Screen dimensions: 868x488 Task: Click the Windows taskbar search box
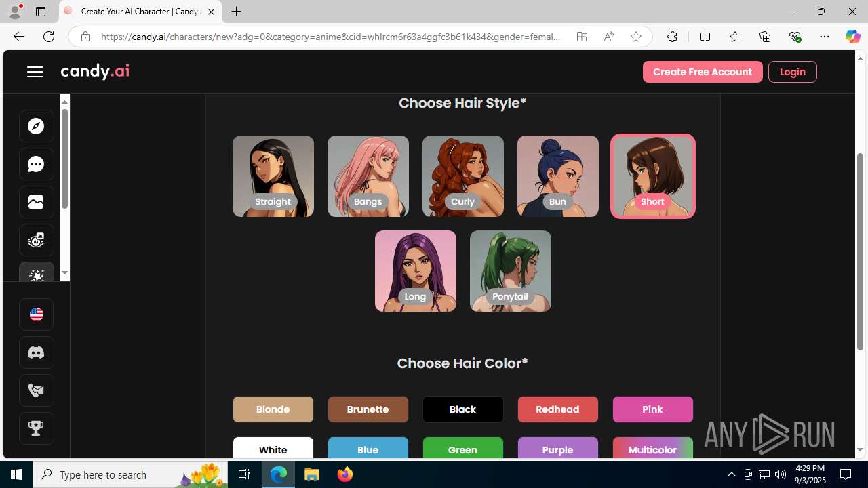pyautogui.click(x=130, y=474)
